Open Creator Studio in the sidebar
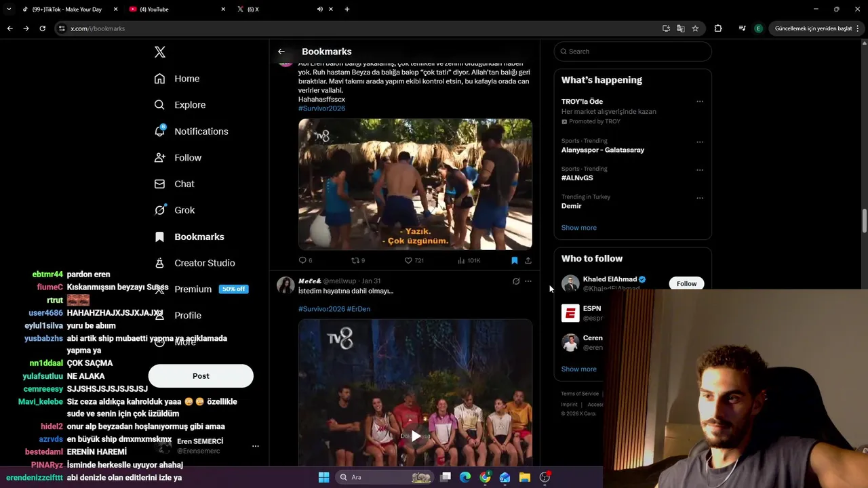Viewport: 868px width, 488px height. [x=195, y=263]
